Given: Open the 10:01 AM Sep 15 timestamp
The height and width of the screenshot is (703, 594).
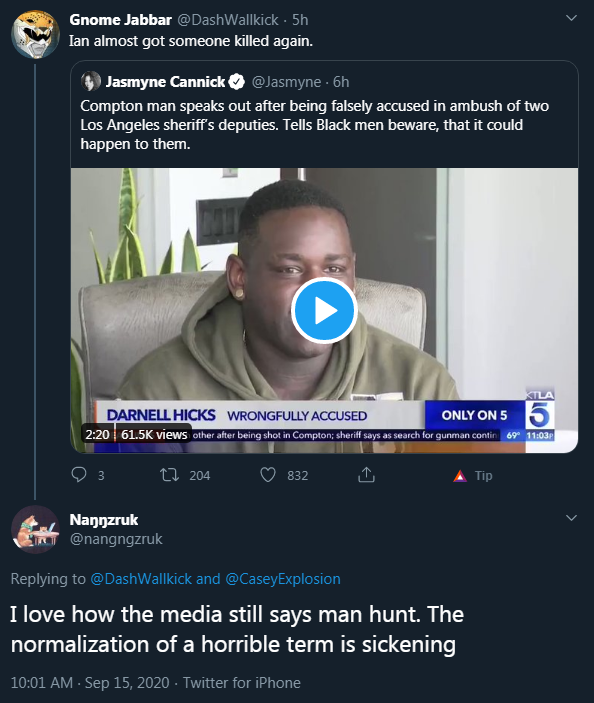Looking at the screenshot, I should (90, 682).
